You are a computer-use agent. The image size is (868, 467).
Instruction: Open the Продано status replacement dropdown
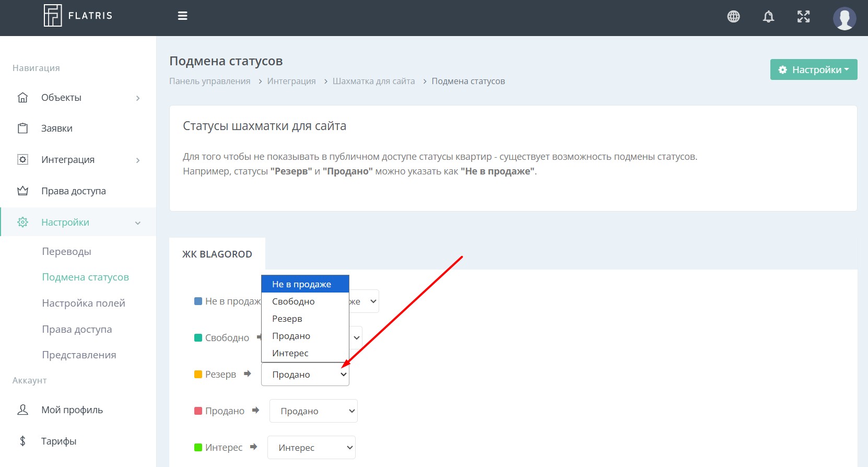click(313, 411)
